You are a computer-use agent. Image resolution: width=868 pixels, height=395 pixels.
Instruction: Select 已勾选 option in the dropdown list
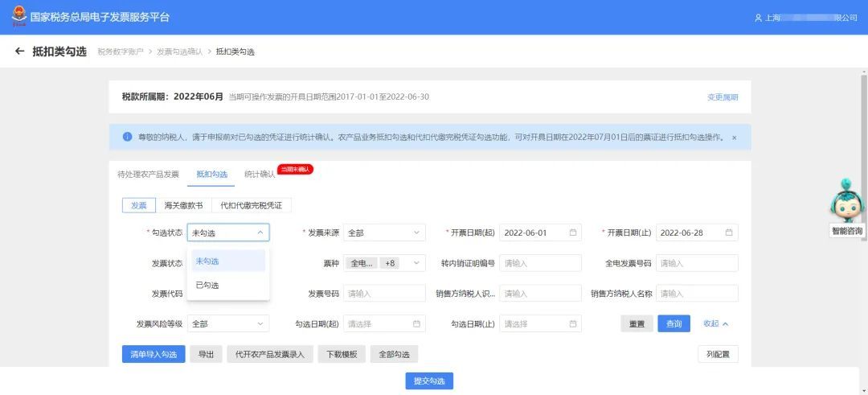(228, 286)
